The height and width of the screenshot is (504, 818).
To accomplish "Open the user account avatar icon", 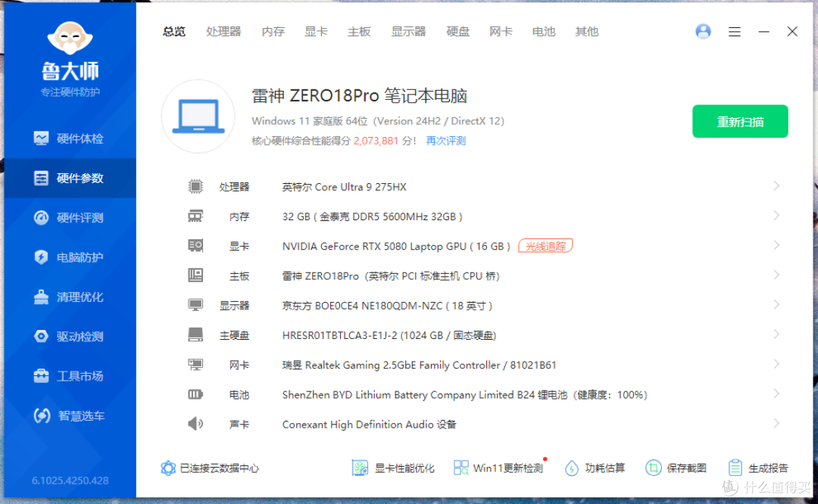I will [703, 31].
